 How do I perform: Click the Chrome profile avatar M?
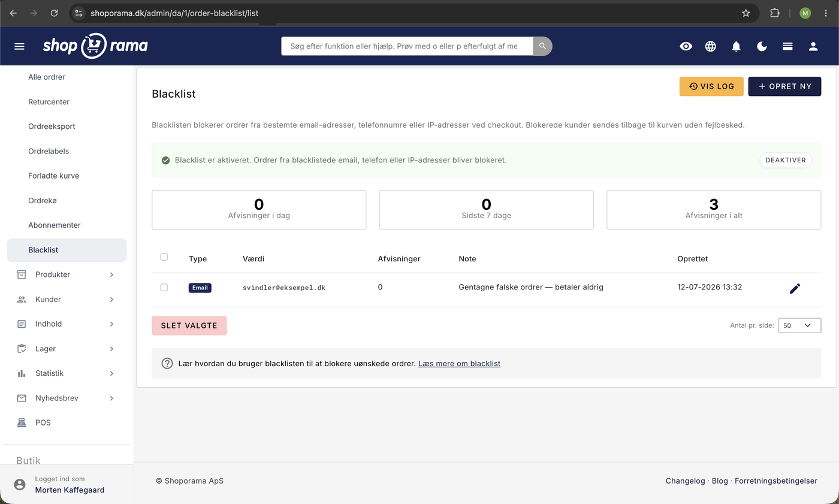[x=805, y=13]
